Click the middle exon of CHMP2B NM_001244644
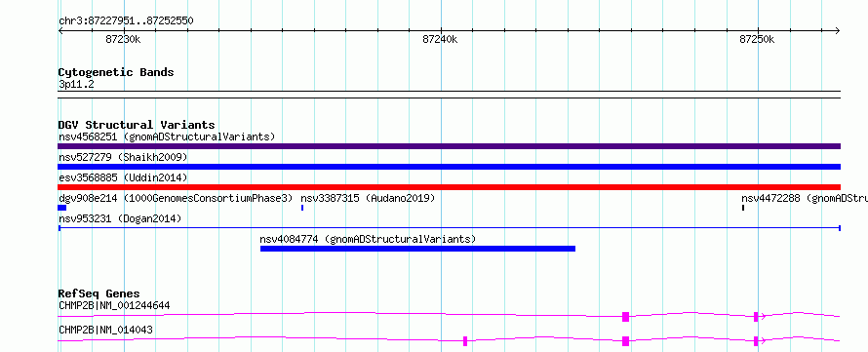The image size is (868, 352). [625, 317]
